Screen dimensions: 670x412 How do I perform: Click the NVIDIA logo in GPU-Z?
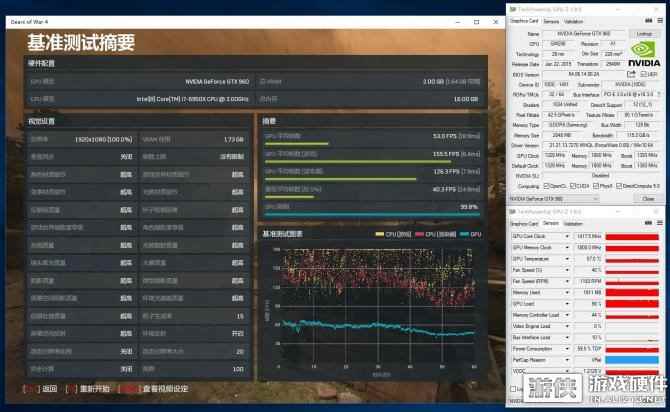644,54
